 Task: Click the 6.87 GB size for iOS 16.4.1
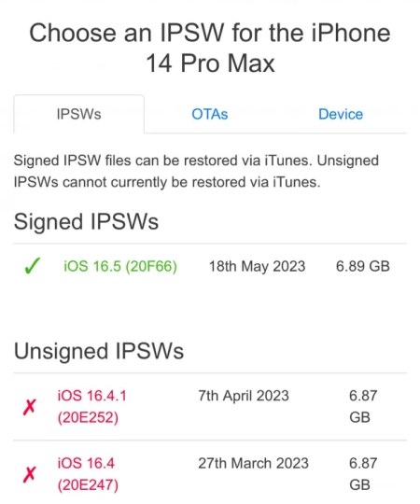[x=363, y=407]
